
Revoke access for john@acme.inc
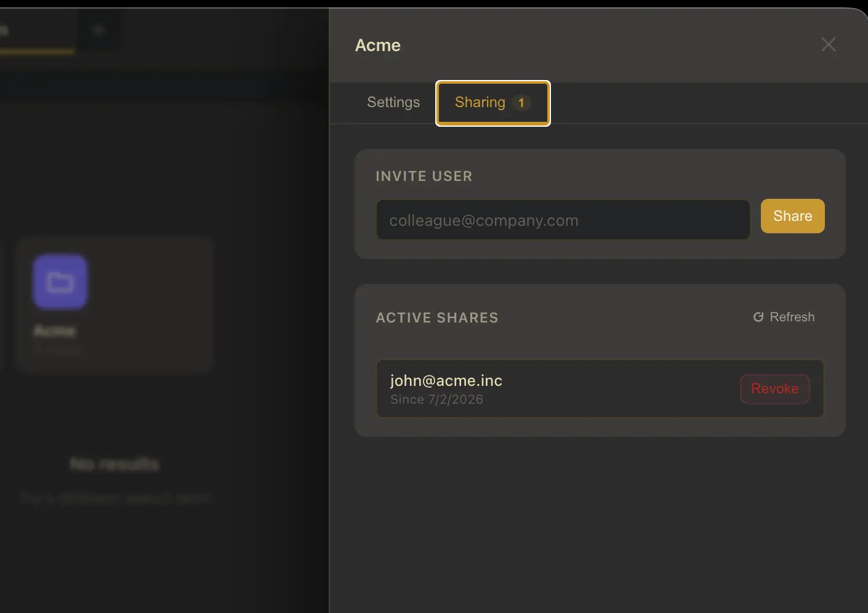[775, 389]
